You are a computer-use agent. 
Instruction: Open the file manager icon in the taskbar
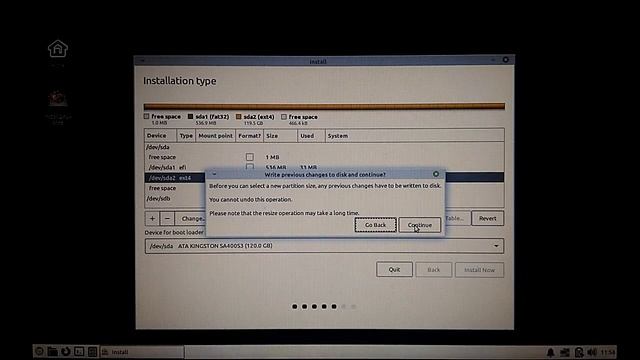(52, 351)
